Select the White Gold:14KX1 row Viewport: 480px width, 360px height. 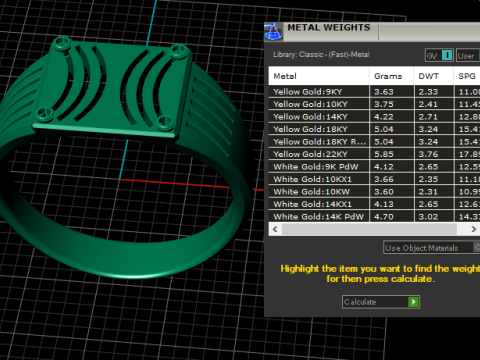374,204
